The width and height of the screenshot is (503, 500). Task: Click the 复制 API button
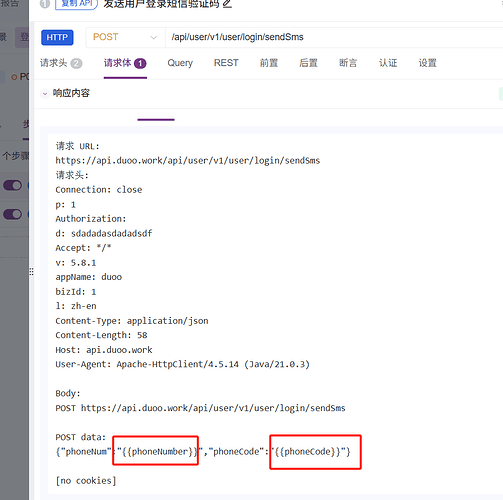click(77, 4)
